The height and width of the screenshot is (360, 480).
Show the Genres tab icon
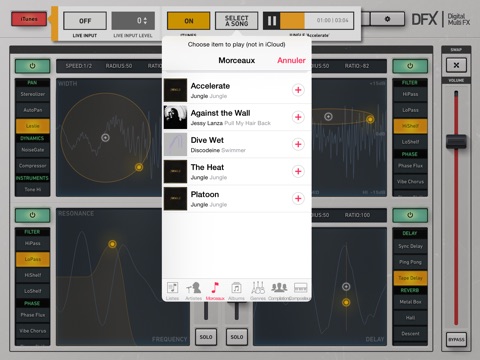pyautogui.click(x=258, y=291)
